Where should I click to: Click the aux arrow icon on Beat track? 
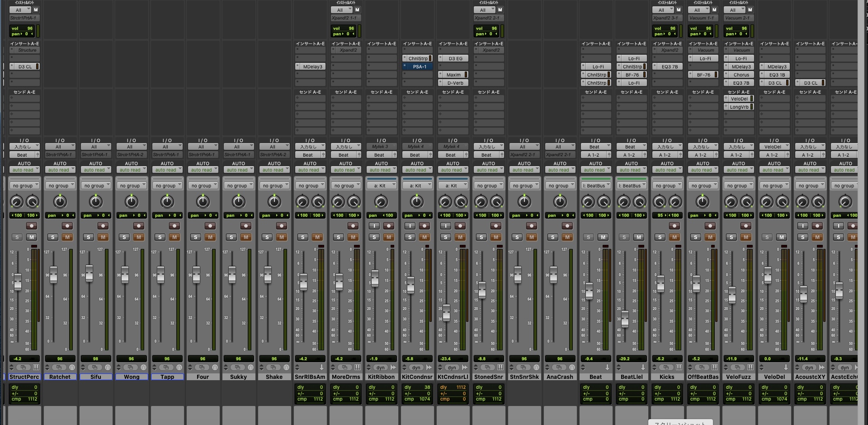pyautogui.click(x=608, y=368)
